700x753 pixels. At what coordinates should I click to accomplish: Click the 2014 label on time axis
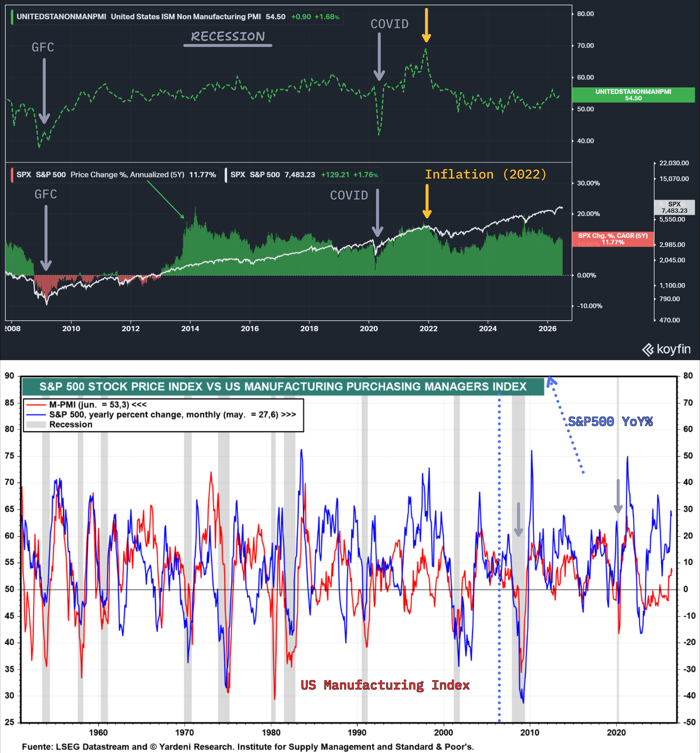coord(190,328)
